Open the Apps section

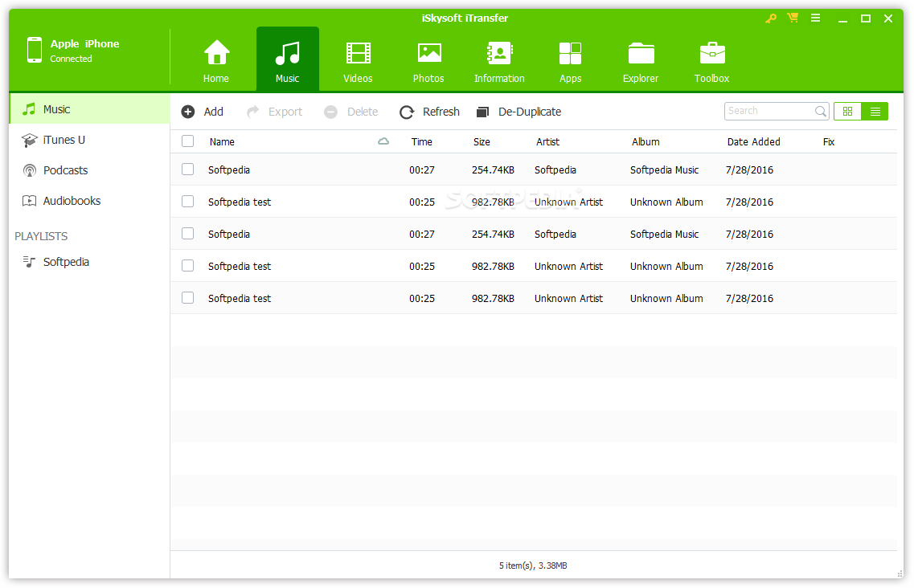[570, 61]
